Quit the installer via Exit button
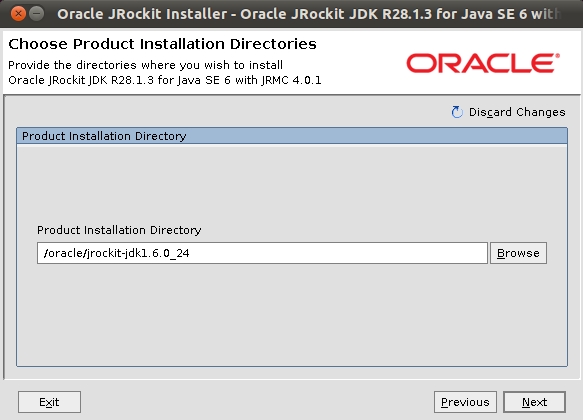The image size is (583, 420). 49,402
